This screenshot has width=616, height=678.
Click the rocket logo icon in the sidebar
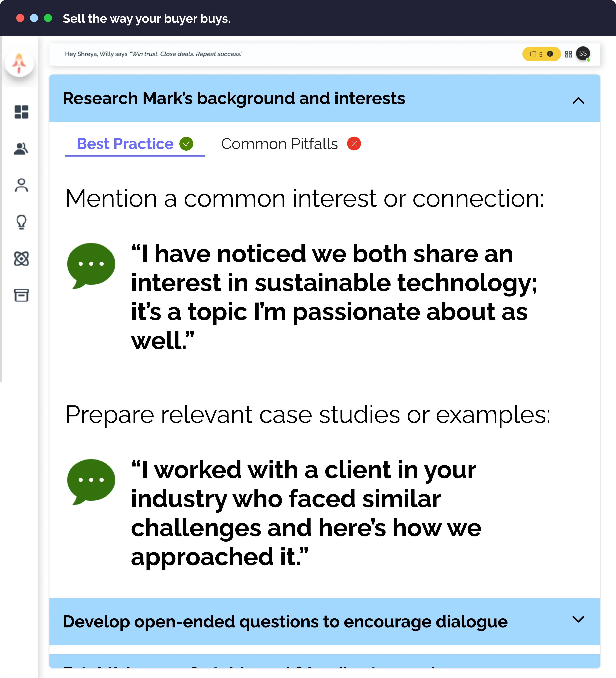click(19, 63)
